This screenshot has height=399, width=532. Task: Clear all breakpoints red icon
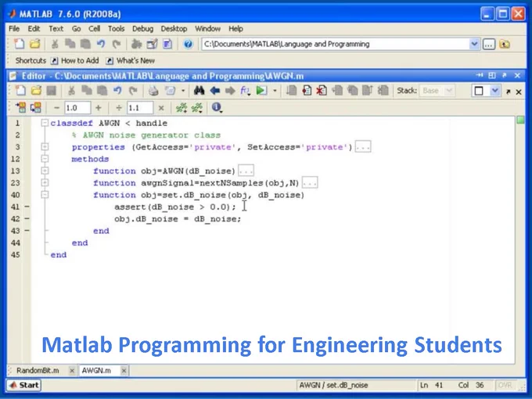[322, 91]
